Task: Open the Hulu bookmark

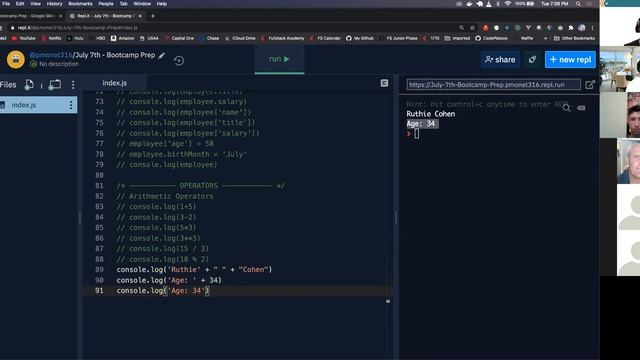Action: click(76, 38)
